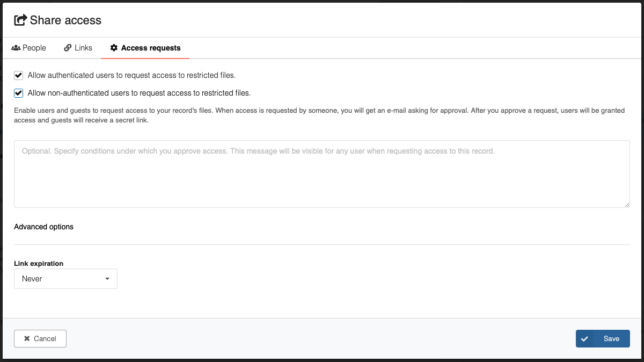Click the 'Allow authenticated users' label text
Viewport: 644px width, 362px height.
click(131, 75)
